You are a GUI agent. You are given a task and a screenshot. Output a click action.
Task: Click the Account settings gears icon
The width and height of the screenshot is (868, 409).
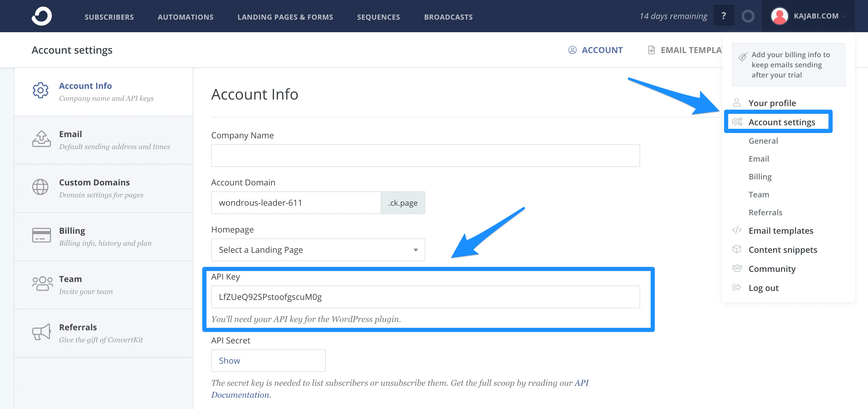tap(737, 122)
